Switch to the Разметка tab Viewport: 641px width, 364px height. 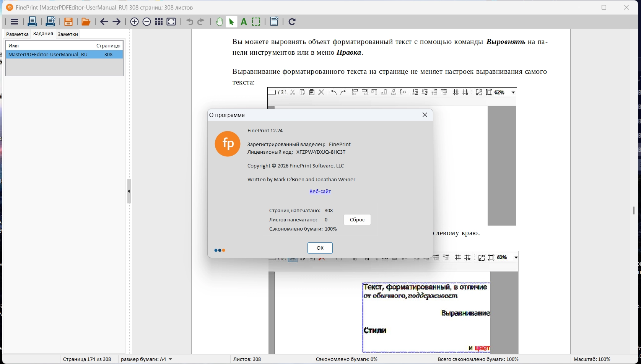(18, 34)
